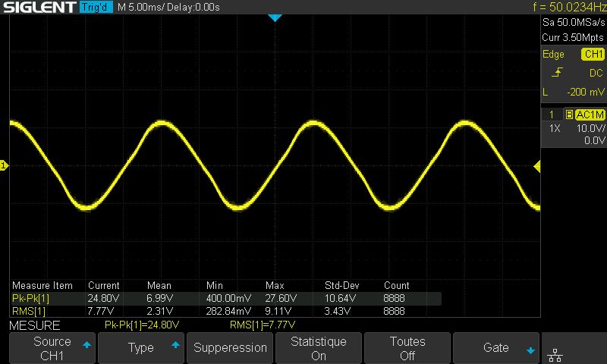The width and height of the screenshot is (607, 364).
Task: Click the Delay:0.00s readout
Action: (193, 8)
